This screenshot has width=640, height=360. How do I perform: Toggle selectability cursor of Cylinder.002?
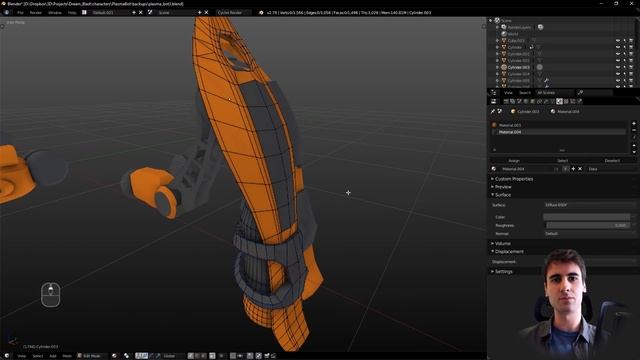point(624,60)
